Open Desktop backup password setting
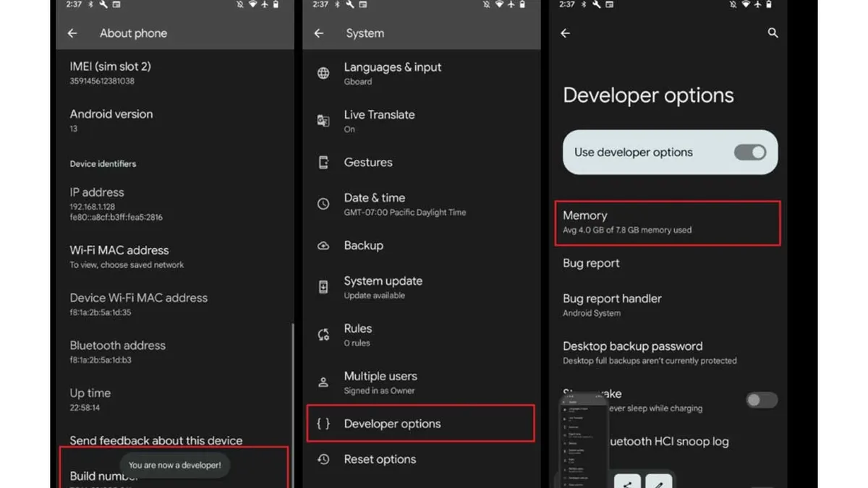Image resolution: width=868 pixels, height=488 pixels. pyautogui.click(x=668, y=353)
